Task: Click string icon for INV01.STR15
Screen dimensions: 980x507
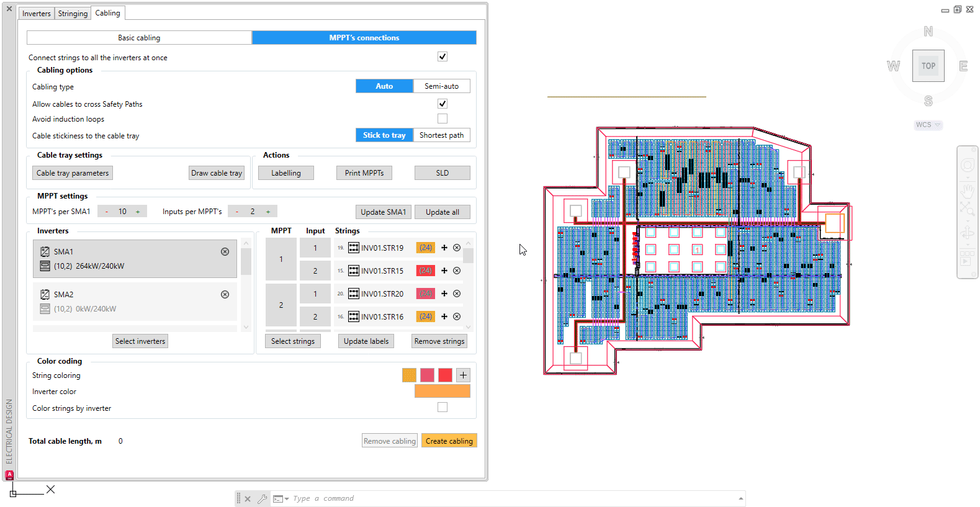Action: tap(354, 271)
